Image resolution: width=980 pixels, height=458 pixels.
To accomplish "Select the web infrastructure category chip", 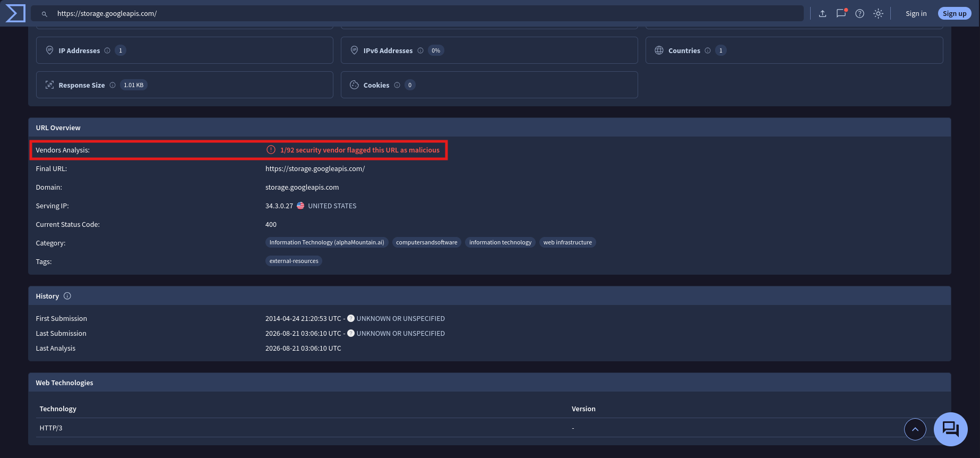I will coord(568,242).
